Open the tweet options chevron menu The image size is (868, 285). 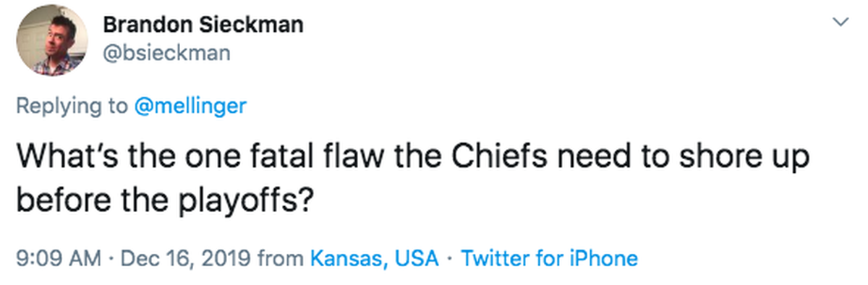841,23
